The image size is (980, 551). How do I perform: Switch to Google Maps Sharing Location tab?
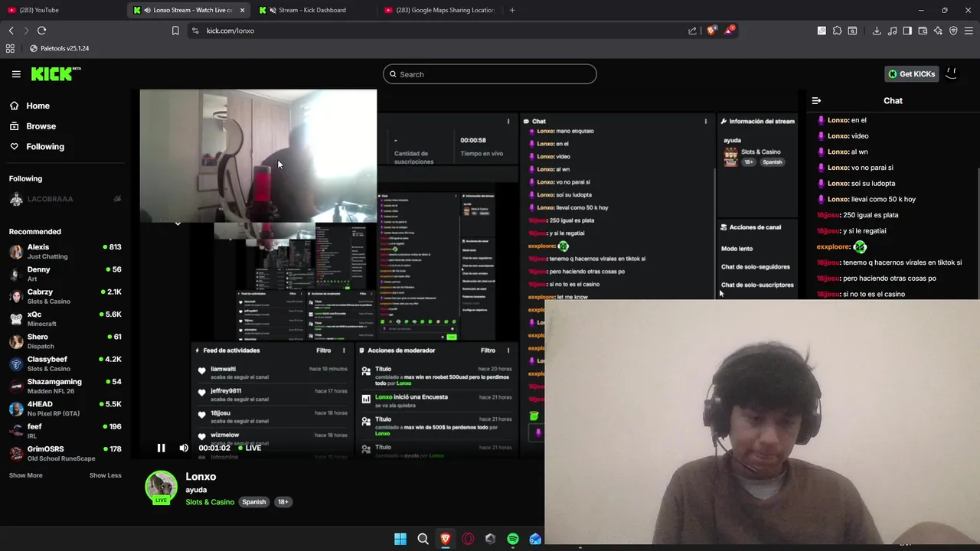(x=439, y=10)
